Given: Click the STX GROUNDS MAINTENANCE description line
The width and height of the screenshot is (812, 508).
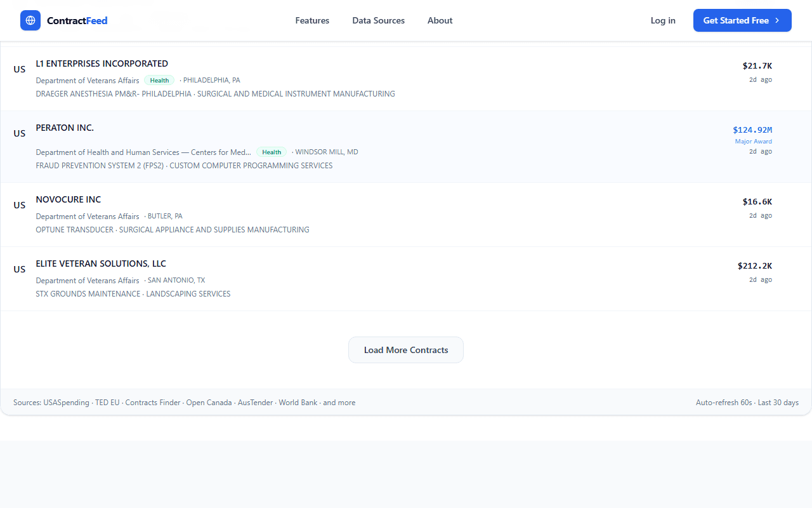Looking at the screenshot, I should 133,293.
